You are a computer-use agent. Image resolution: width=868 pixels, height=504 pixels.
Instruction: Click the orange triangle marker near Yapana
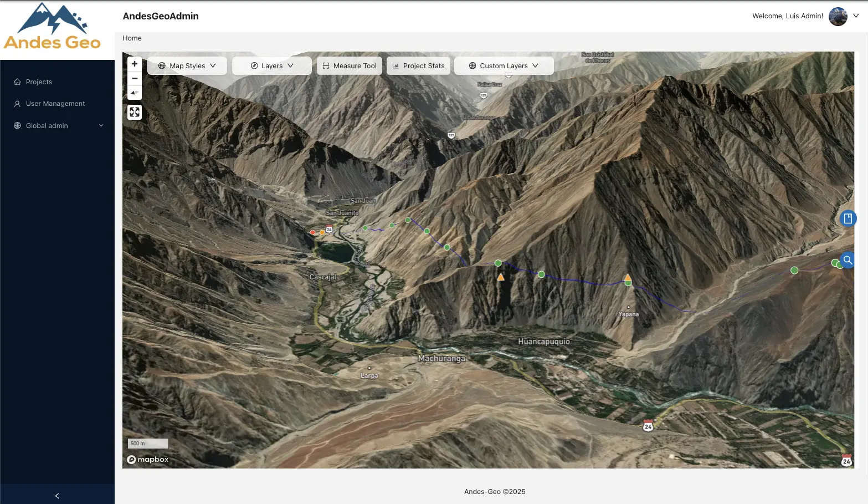pyautogui.click(x=628, y=277)
